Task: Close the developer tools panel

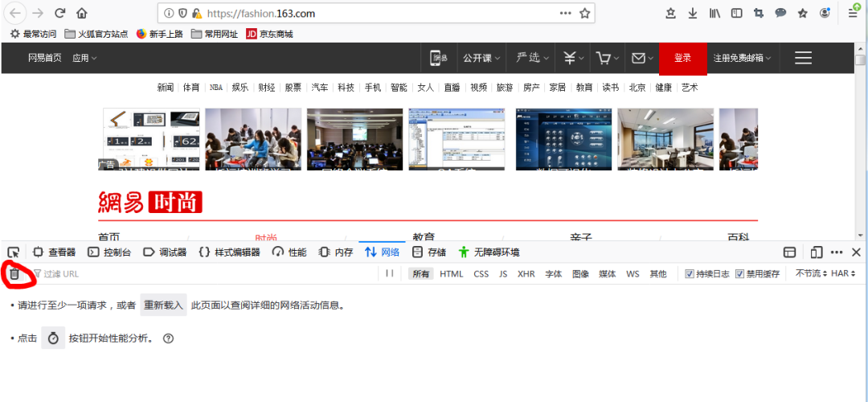Action: pos(856,252)
